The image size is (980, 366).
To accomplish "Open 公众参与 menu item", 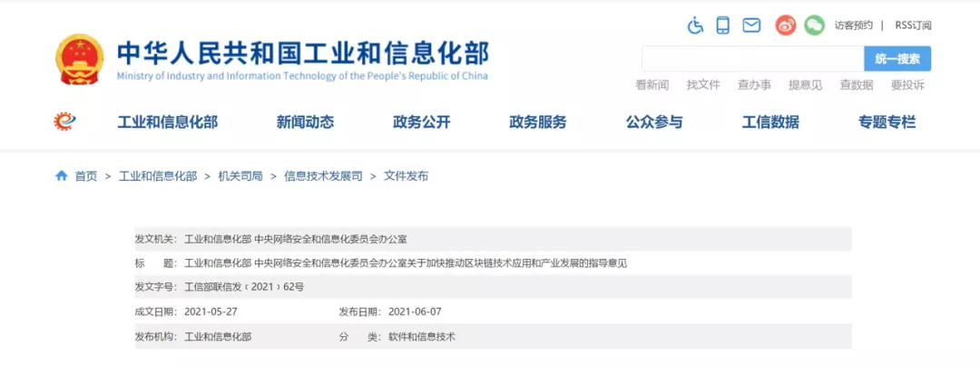I will 654,122.
